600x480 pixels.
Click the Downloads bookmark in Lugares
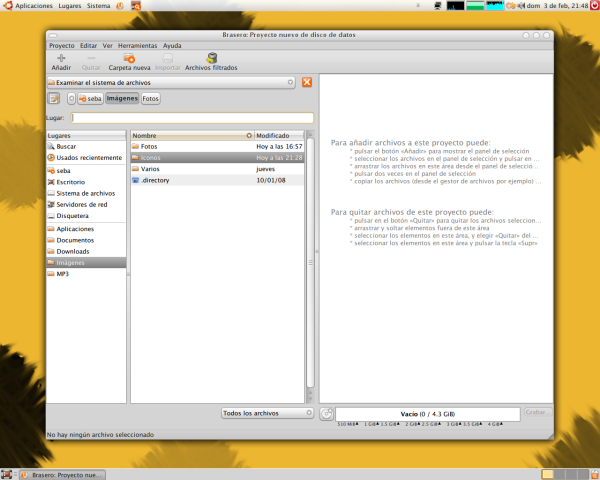point(73,251)
